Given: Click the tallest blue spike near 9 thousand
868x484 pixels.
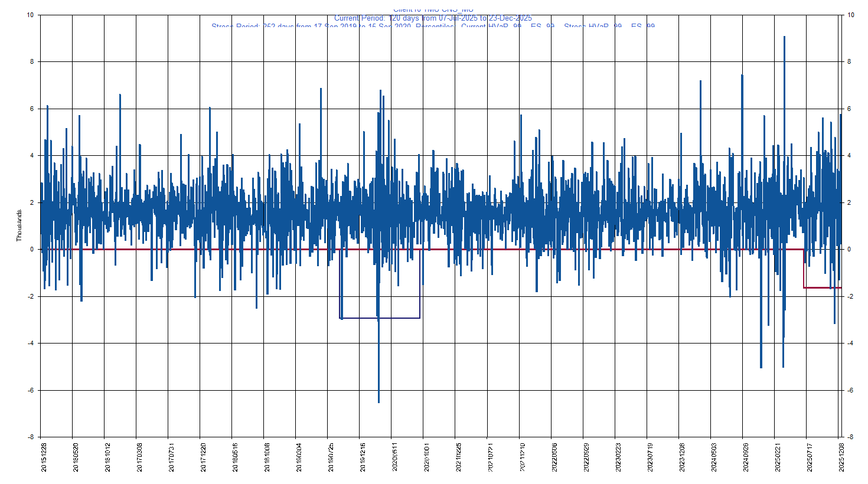Looking at the screenshot, I should [784, 38].
